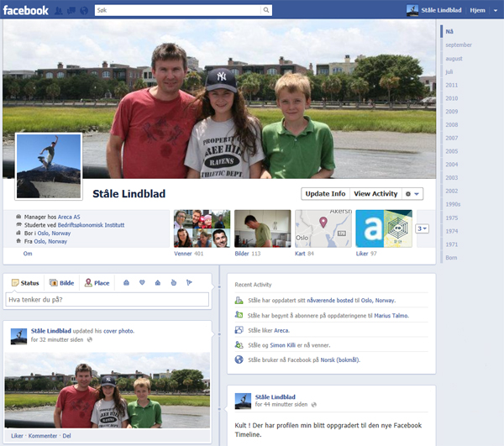Open messages icon in top bar

(71, 11)
